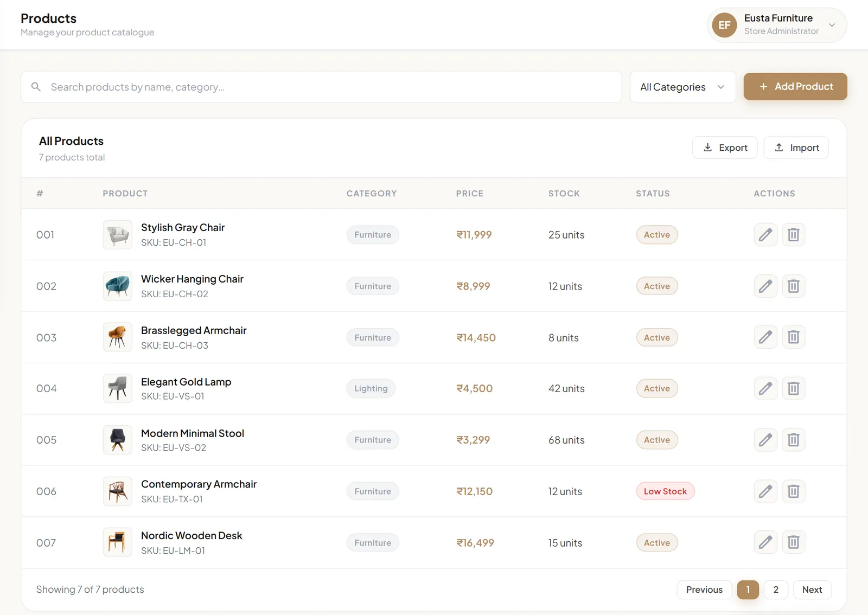Open the Stylish Gray Chair name
Image resolution: width=868 pixels, height=615 pixels.
183,228
